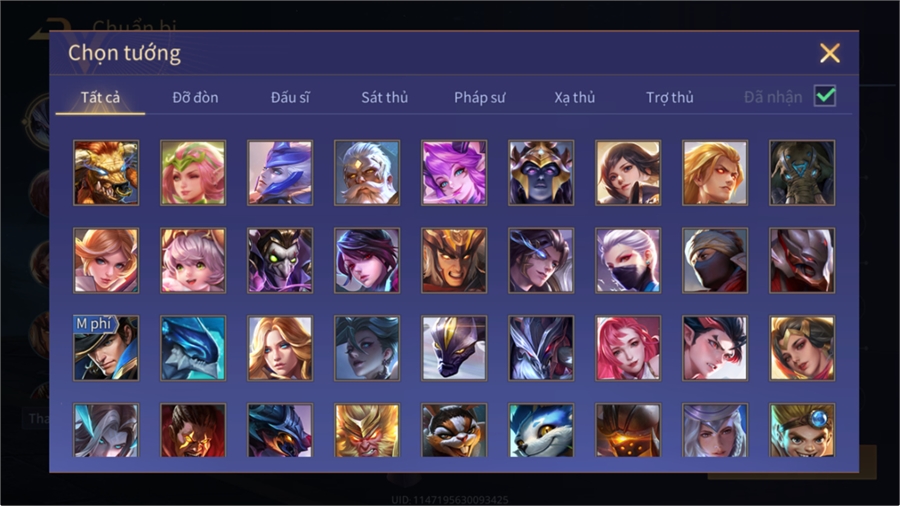This screenshot has height=506, width=900.
Task: Show the Sát thủ hero category
Action: [385, 98]
